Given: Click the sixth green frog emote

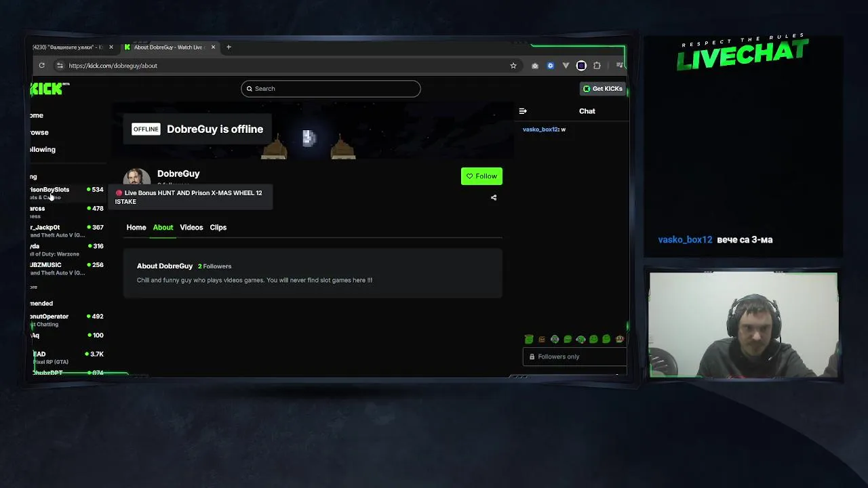Looking at the screenshot, I should 593,339.
